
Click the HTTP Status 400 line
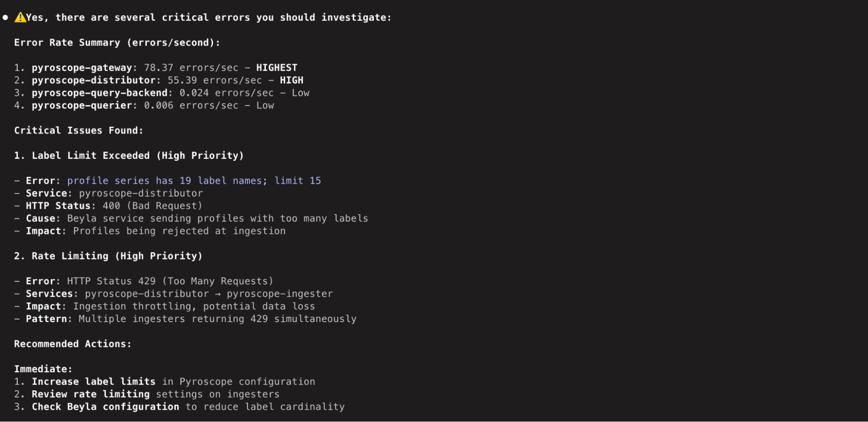point(108,206)
